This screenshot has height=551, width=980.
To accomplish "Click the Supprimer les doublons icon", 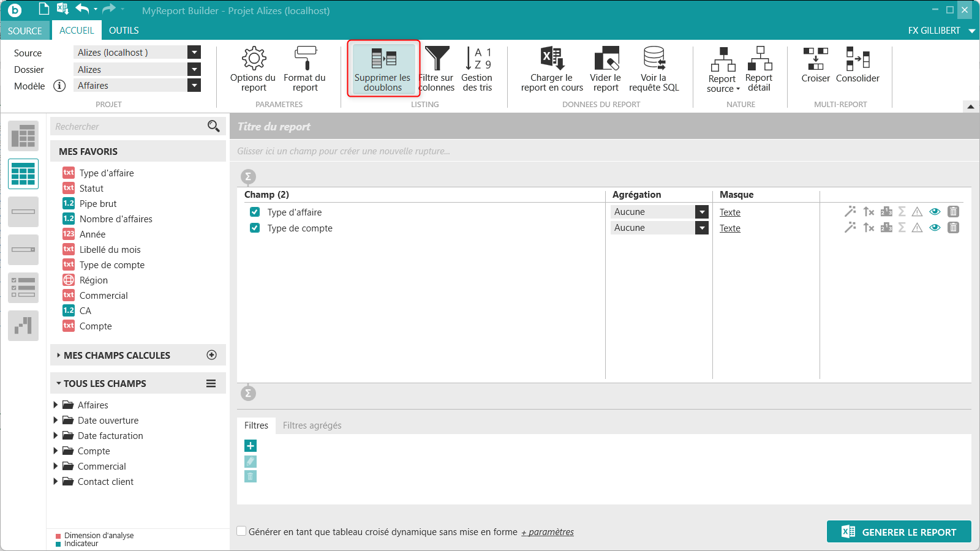I will (383, 59).
